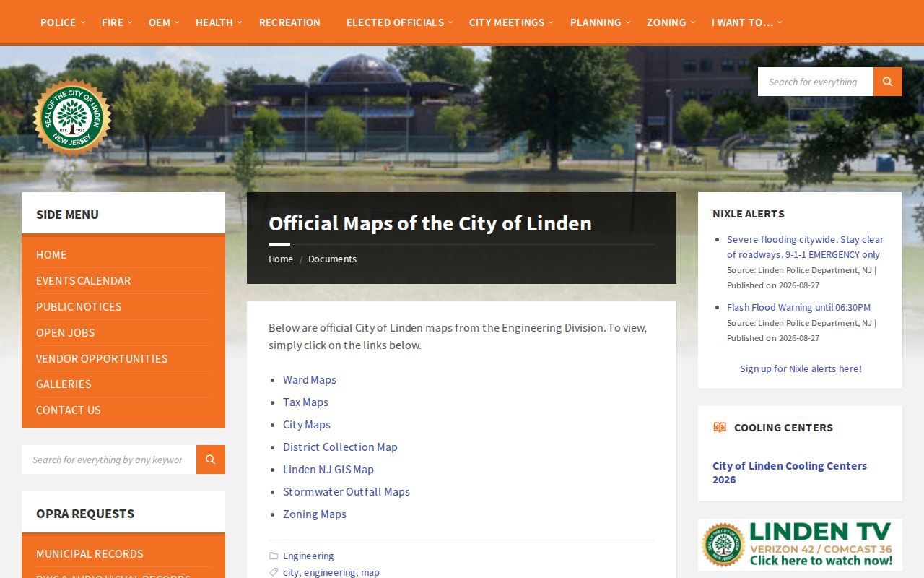Click Sign up for Nixle alerts link
Screen dimensions: 924x578
tap(801, 369)
